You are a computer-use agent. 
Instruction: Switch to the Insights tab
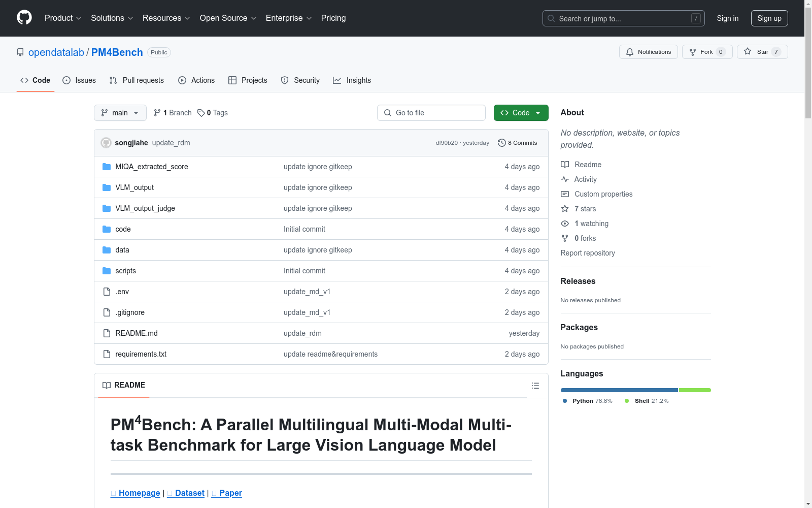tap(352, 80)
